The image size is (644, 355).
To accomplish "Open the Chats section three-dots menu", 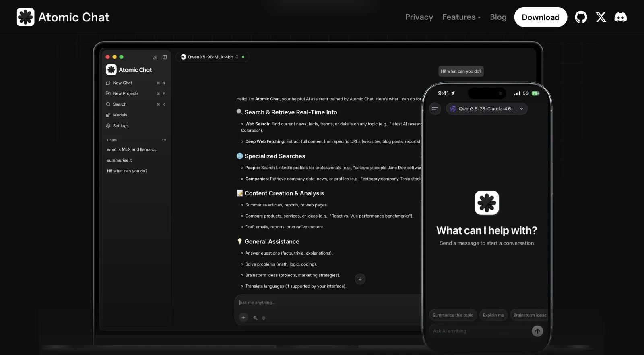I will tap(164, 140).
